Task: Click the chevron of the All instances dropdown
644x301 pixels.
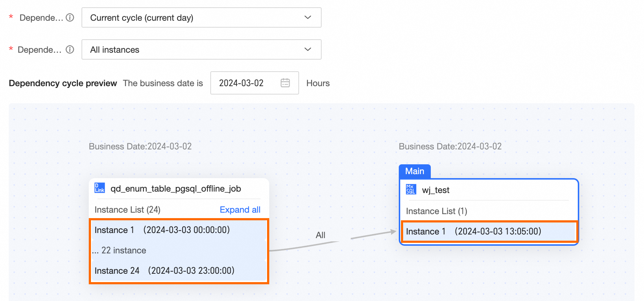Action: (308, 49)
